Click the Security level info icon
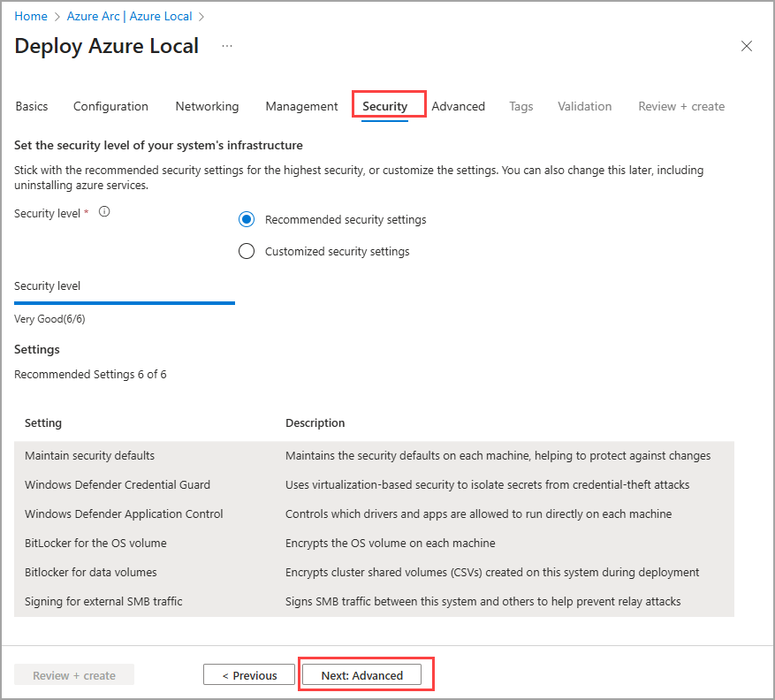775x700 pixels. pos(104,212)
